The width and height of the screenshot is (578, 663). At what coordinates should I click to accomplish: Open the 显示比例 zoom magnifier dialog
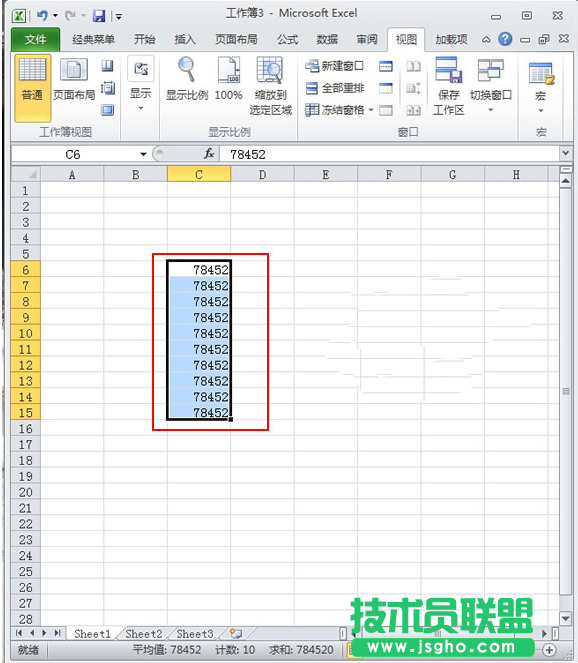point(186,79)
